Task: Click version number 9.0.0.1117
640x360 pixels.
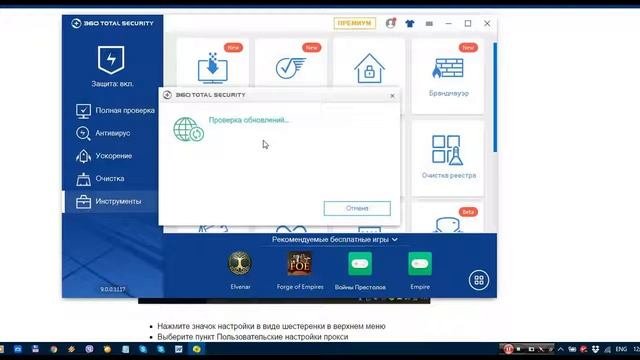Action: [113, 289]
